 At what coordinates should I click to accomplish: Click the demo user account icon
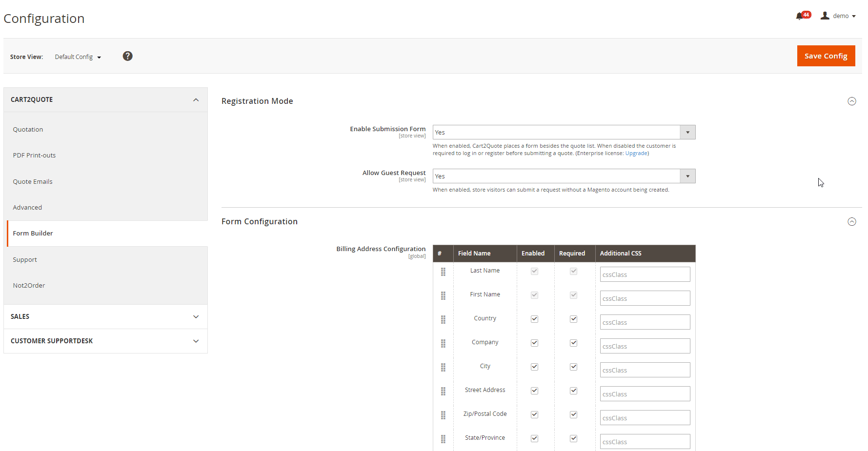coord(825,16)
